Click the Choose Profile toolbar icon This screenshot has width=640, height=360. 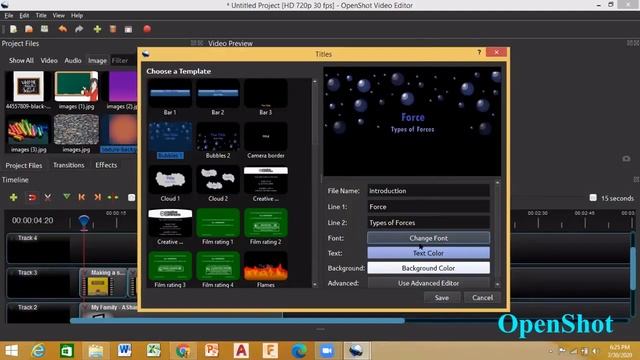pyautogui.click(x=113, y=29)
